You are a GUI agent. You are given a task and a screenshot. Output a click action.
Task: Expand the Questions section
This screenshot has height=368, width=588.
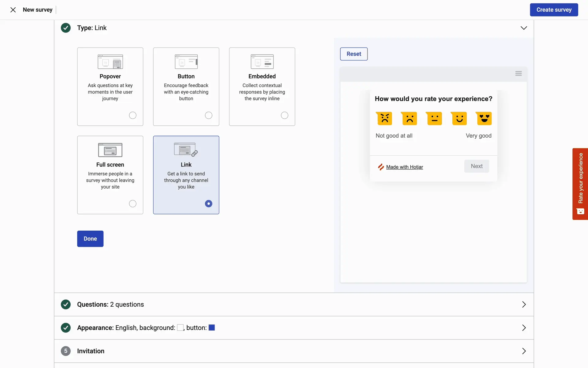tap(524, 305)
